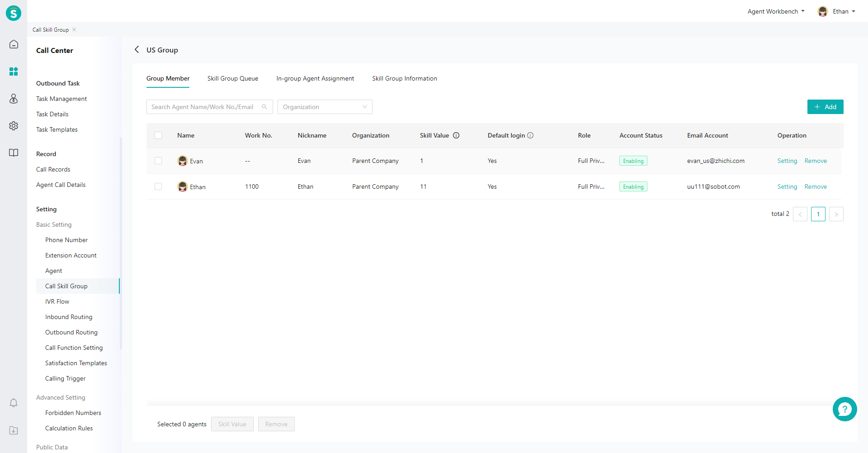Screen dimensions: 868x453
Task: Open the user management icon in left rail
Action: [x=14, y=99]
